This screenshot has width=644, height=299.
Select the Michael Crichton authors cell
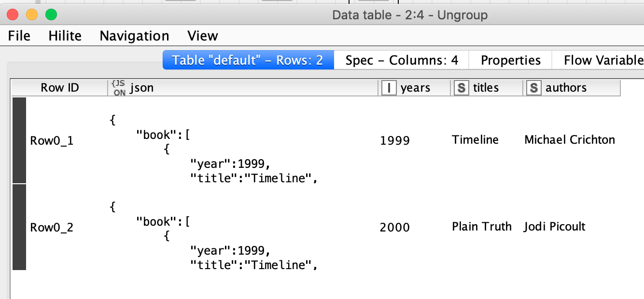[570, 140]
